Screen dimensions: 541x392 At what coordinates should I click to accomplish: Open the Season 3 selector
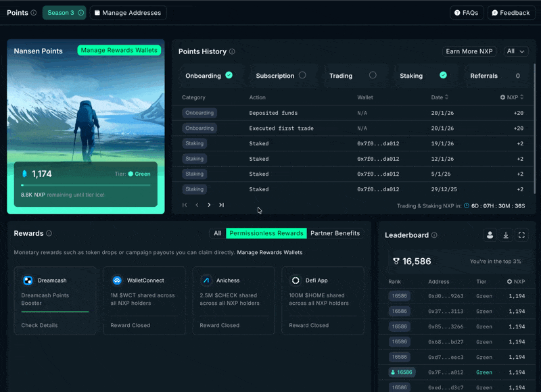click(64, 13)
